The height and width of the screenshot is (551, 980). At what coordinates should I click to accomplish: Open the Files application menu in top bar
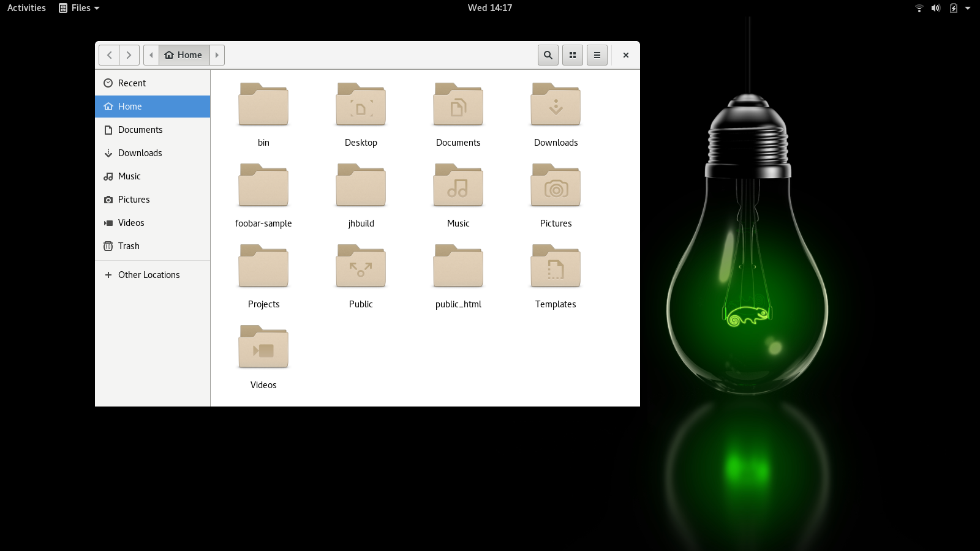click(x=80, y=8)
